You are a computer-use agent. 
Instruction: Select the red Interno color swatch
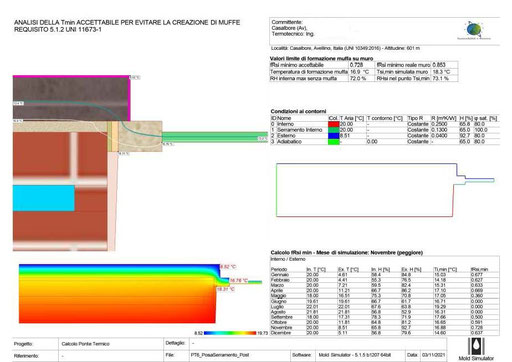tap(333, 124)
